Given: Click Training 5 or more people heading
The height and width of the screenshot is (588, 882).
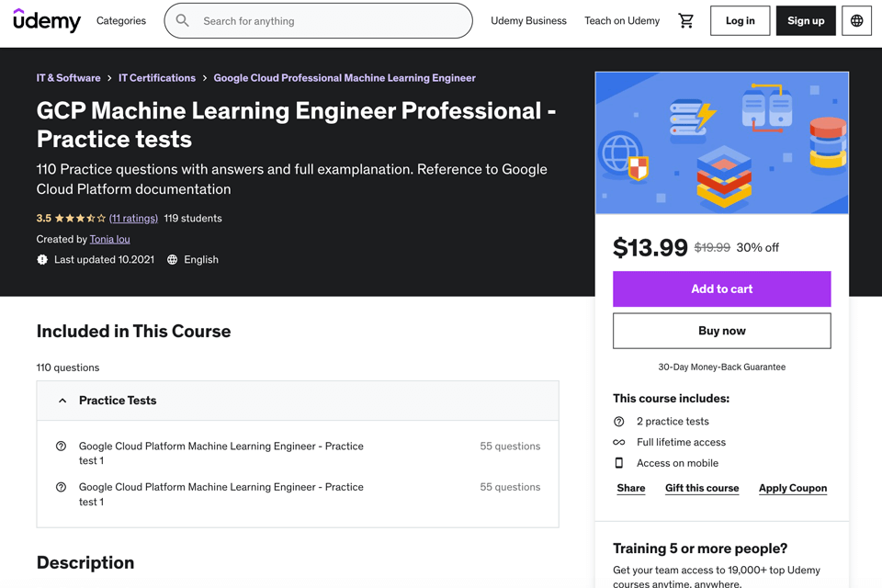Looking at the screenshot, I should (x=700, y=548).
